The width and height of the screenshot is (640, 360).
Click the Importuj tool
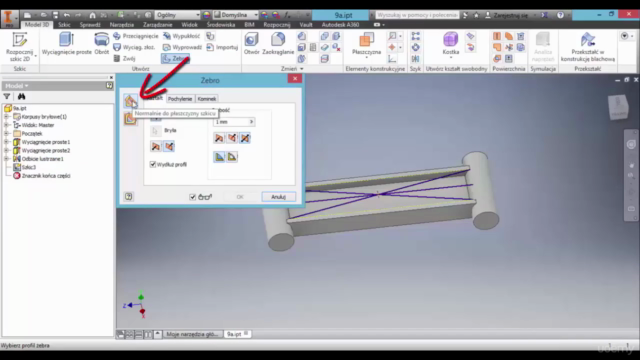click(x=222, y=47)
